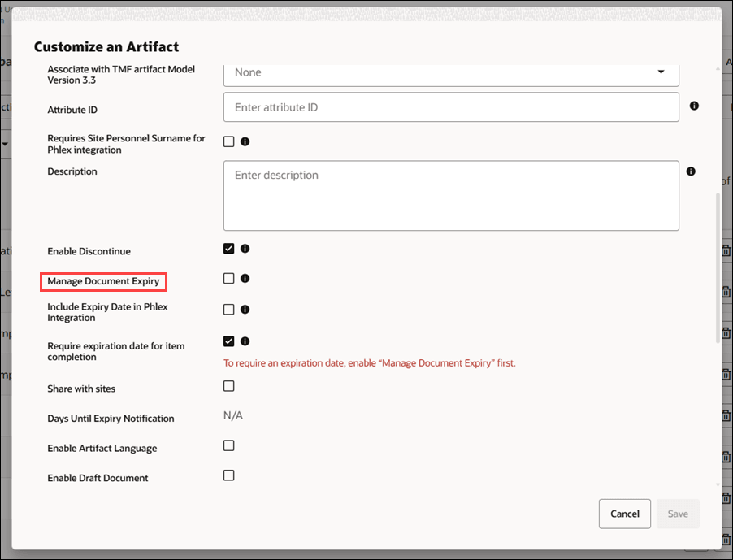Screen dimensions: 733x560
Task: Check the Share with sites checkbox
Action: click(x=228, y=385)
